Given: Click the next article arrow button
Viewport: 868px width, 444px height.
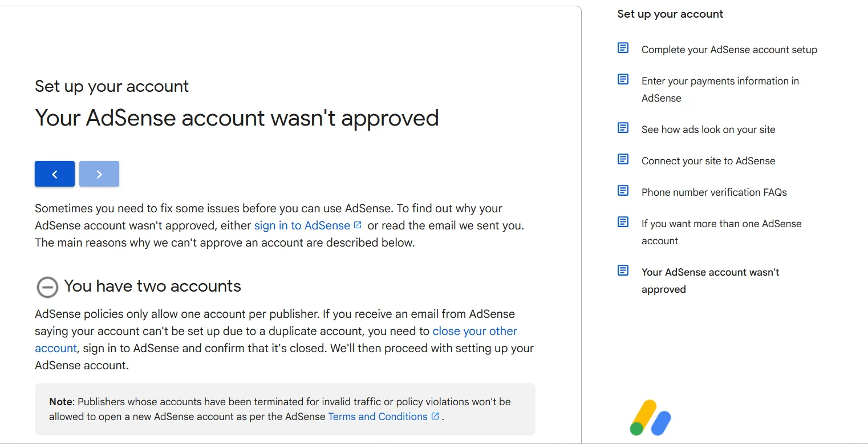Looking at the screenshot, I should coord(99,174).
